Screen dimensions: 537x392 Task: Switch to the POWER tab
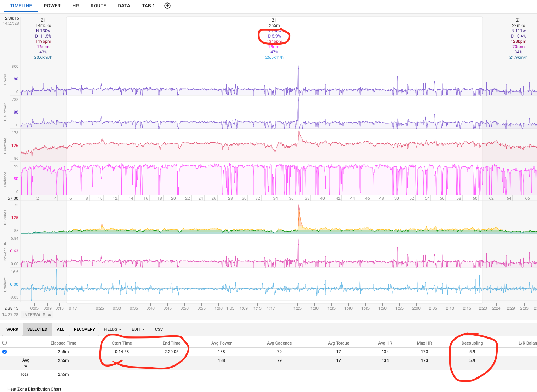pos(52,6)
